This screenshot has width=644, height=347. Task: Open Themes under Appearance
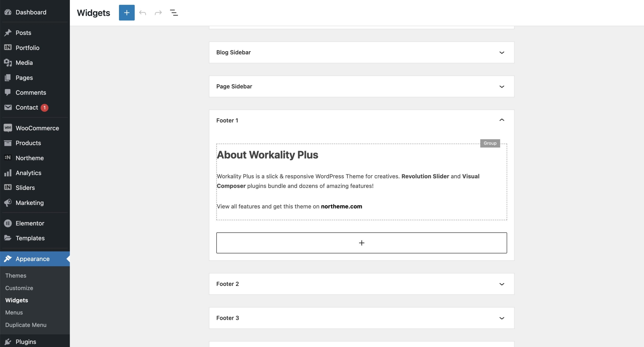[x=16, y=275]
